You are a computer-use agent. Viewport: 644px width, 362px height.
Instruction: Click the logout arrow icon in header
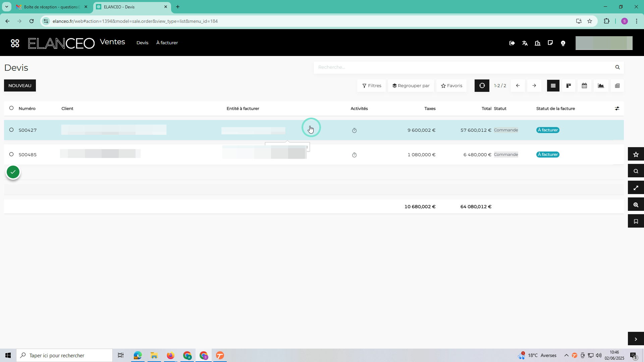pyautogui.click(x=512, y=43)
